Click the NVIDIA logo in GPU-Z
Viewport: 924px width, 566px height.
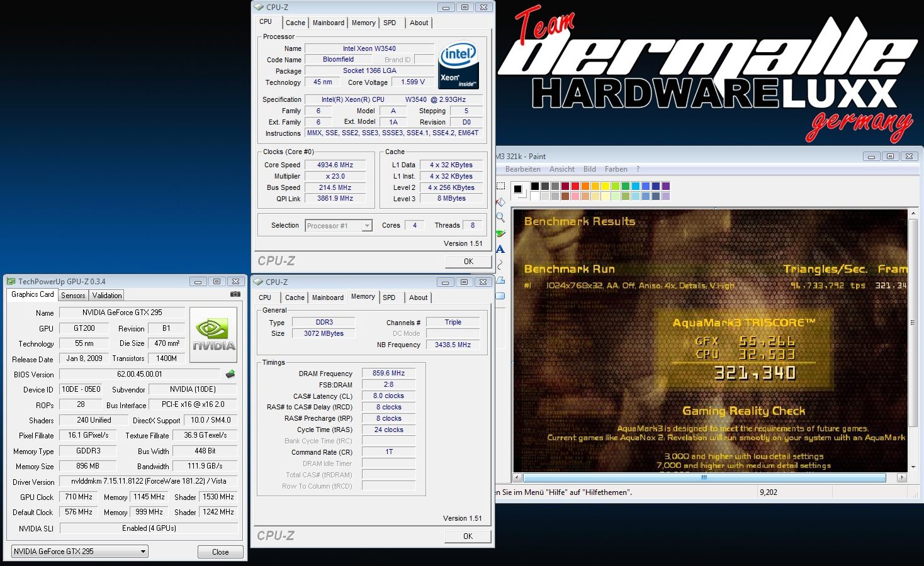[213, 335]
